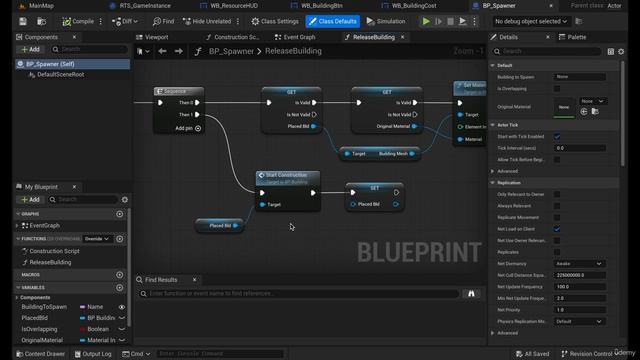Toggle visibility eye of BuildingToSpawn variable
640x360 pixels.
pos(122,307)
